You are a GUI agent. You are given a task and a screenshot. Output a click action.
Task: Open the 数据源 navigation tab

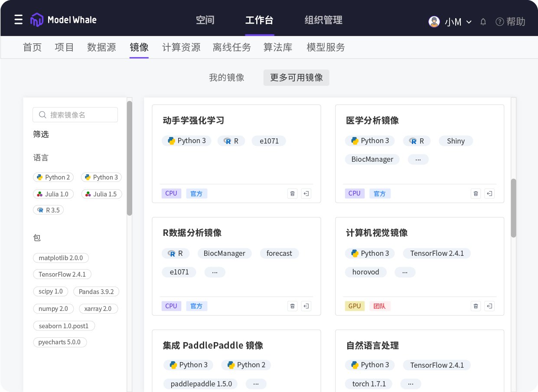(x=101, y=47)
